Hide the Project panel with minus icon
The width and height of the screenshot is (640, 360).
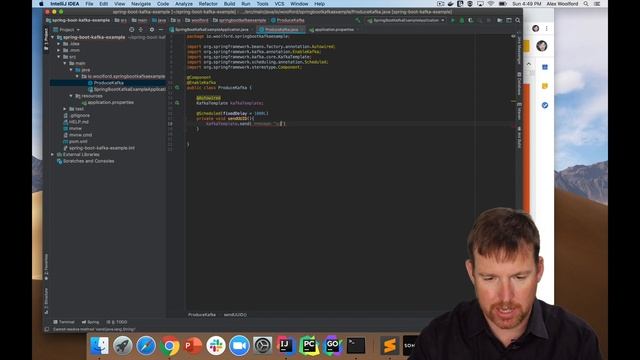click(x=161, y=29)
